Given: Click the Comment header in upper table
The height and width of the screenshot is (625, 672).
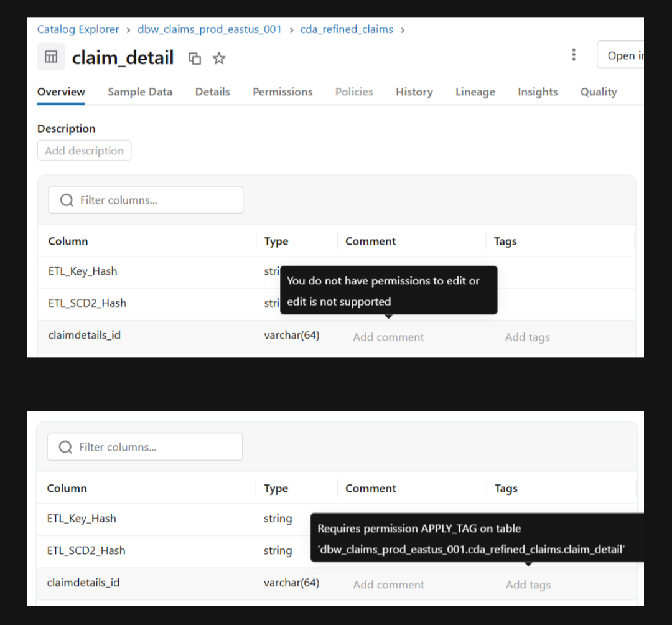Looking at the screenshot, I should coord(371,241).
